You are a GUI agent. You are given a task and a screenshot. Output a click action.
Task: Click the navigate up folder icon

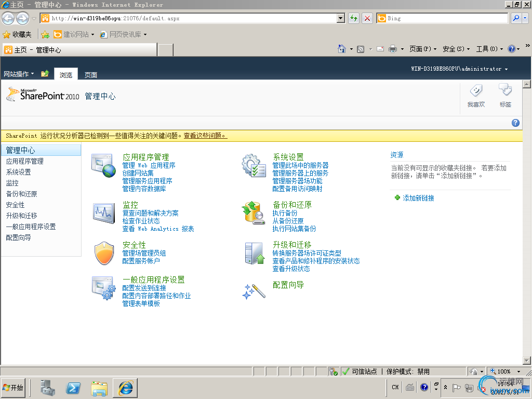point(45,74)
